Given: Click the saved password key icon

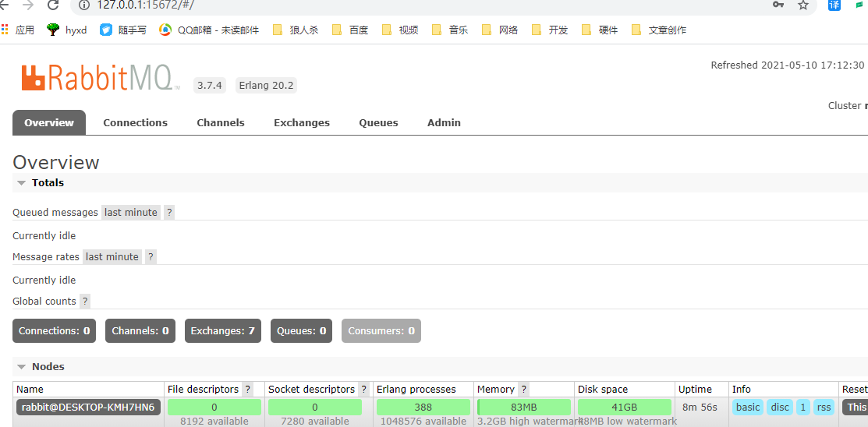Looking at the screenshot, I should tap(778, 5).
